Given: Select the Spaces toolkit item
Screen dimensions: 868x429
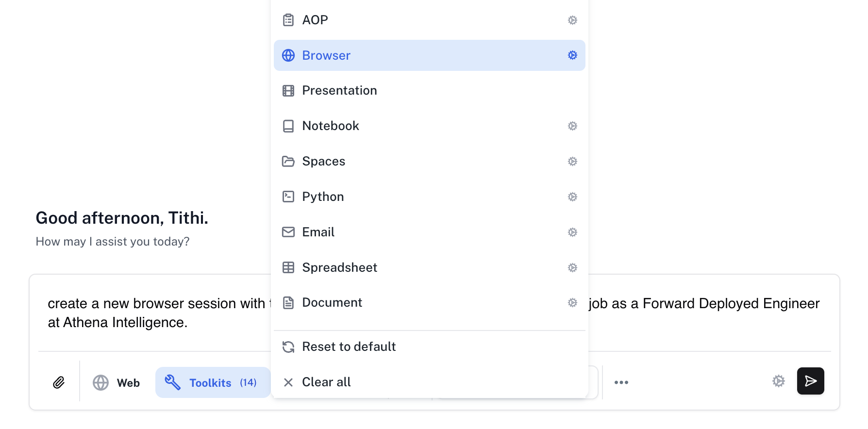Looking at the screenshot, I should [324, 161].
